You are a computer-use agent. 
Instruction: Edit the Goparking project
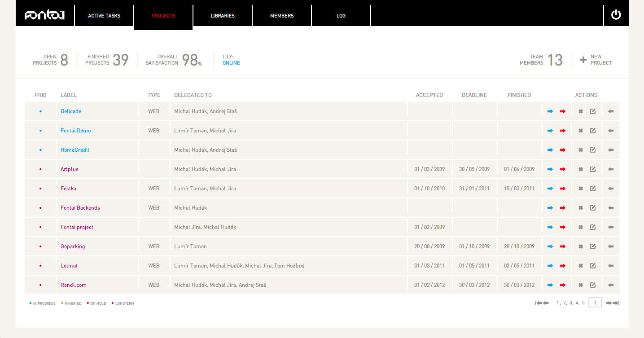[x=593, y=246]
